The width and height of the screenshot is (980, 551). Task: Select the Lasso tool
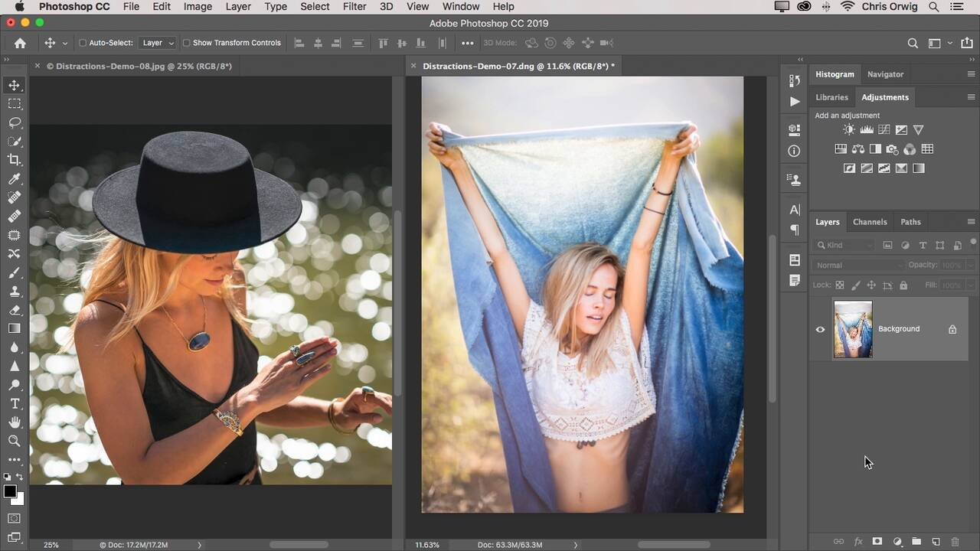click(15, 122)
